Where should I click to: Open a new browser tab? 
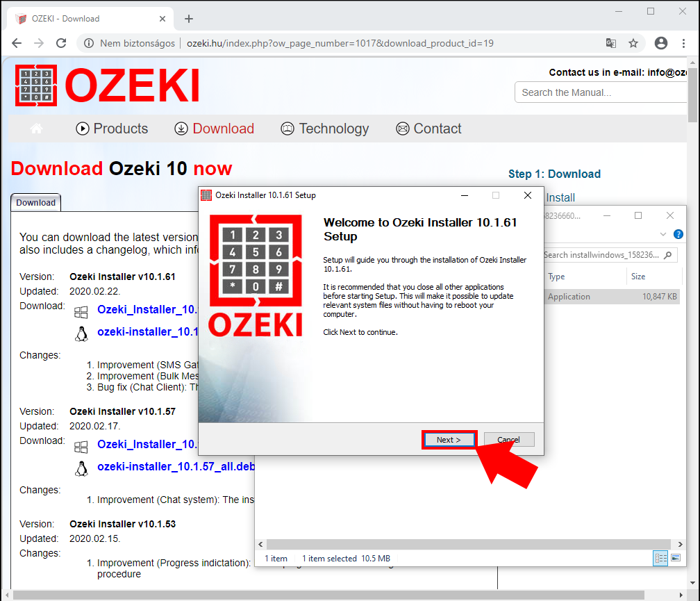coord(189,19)
